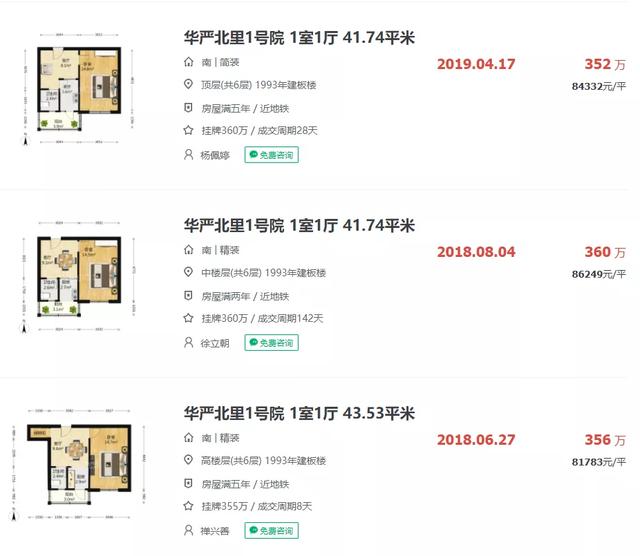Image resolution: width=640 pixels, height=556 pixels.
Task: Click location pin icon beside 高楼层(共6层)
Action: pos(188,460)
